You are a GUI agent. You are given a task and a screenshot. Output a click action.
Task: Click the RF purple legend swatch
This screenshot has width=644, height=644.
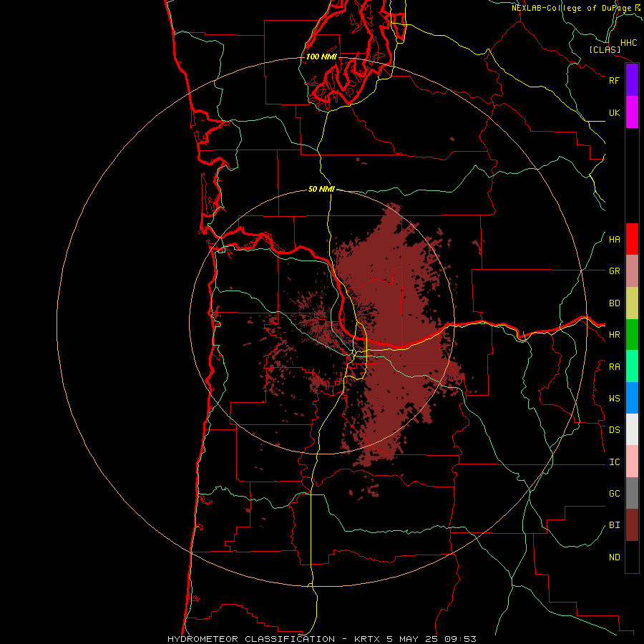tap(632, 80)
